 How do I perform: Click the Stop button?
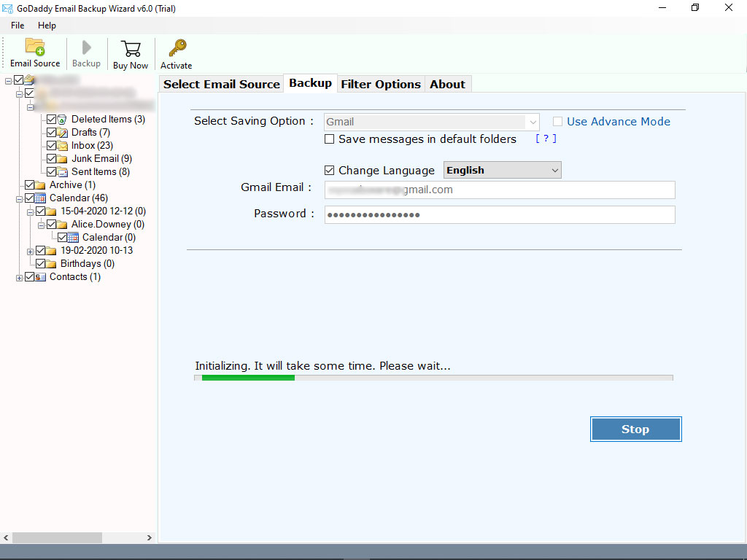pyautogui.click(x=635, y=429)
